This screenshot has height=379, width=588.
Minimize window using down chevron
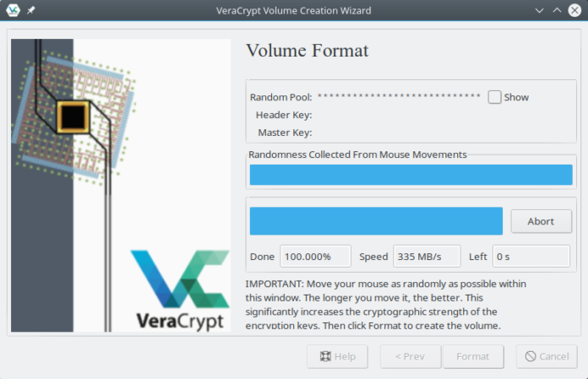(x=539, y=10)
